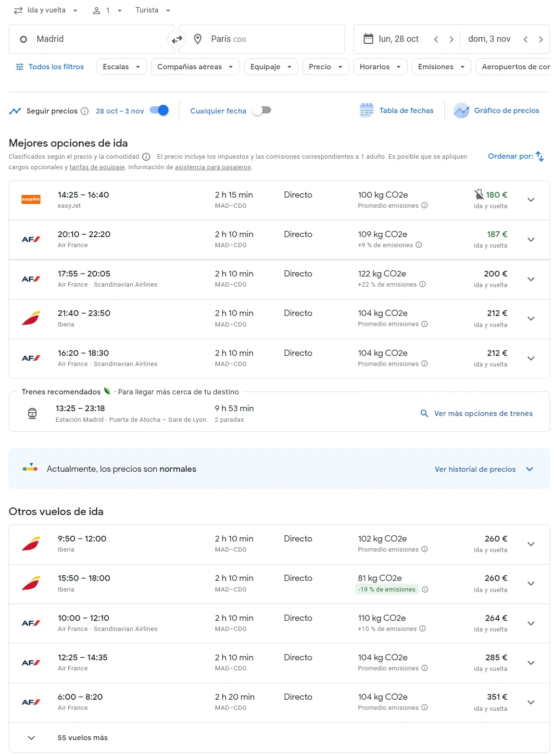Viewport: 554px width, 756px height.
Task: Open the Compañías aéreas filter dropdown
Action: [x=195, y=67]
